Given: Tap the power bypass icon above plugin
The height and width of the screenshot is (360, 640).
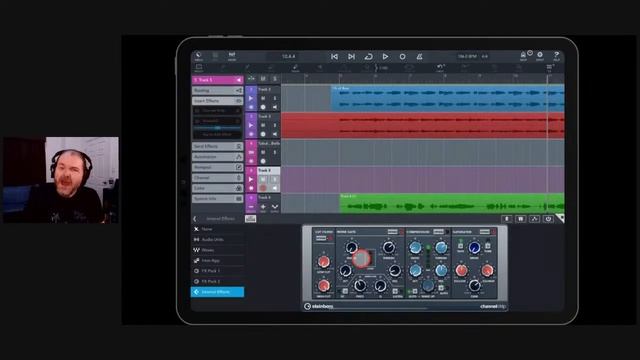Looking at the screenshot, I should click(x=548, y=219).
